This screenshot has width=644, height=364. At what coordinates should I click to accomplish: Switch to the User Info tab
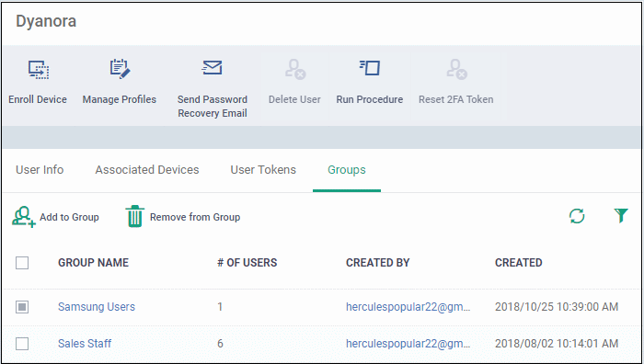(x=40, y=170)
